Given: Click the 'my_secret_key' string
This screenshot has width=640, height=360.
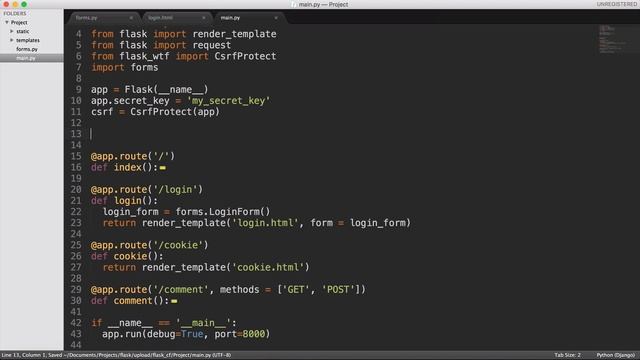Looking at the screenshot, I should click(228, 100).
